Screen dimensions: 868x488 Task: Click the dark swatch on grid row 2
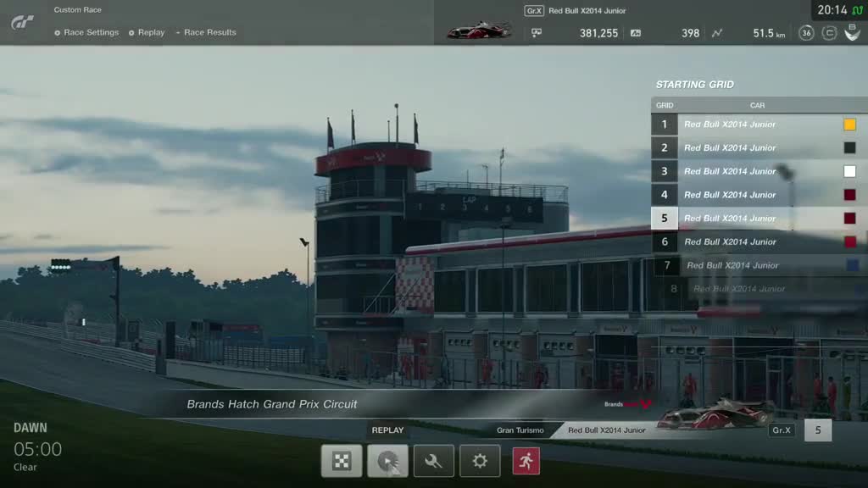(849, 147)
